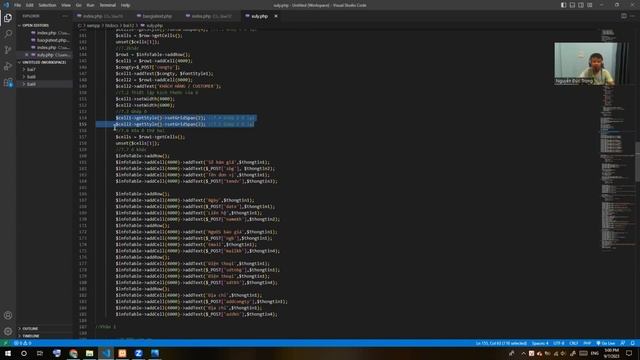Open the File menu
Screen dimensions: 640x360
pos(18,5)
